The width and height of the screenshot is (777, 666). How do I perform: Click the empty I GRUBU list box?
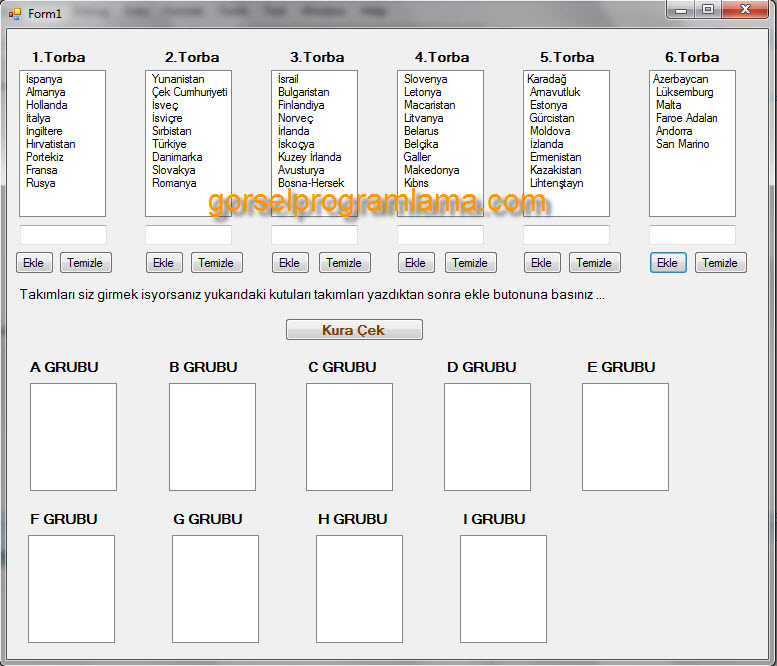(x=503, y=589)
